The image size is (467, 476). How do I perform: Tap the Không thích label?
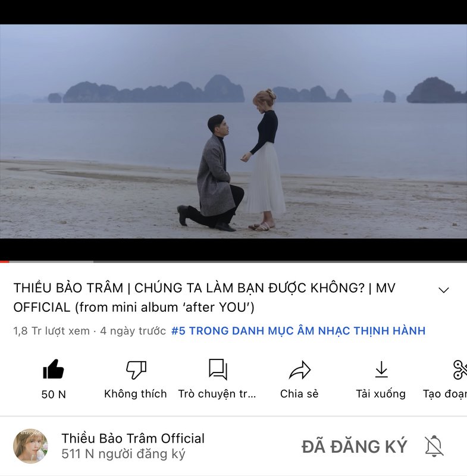point(135,394)
